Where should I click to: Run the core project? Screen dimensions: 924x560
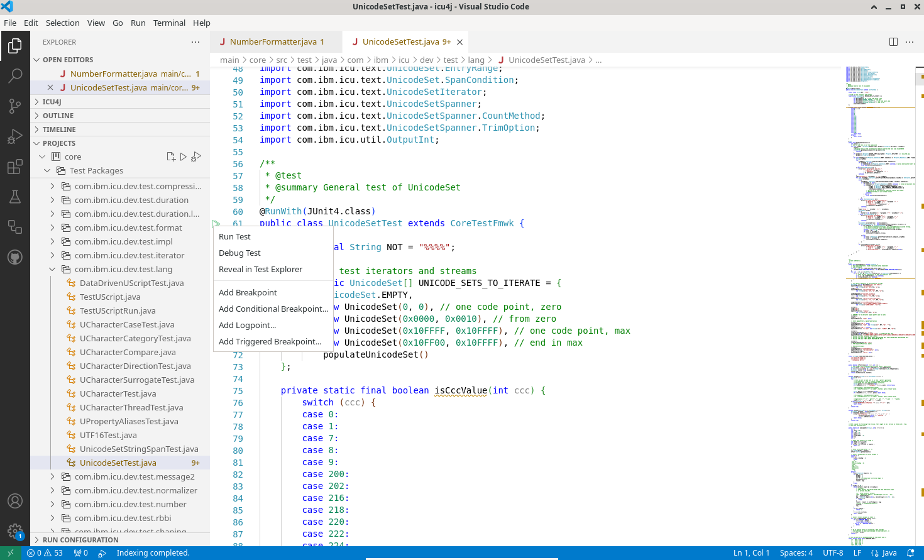pyautogui.click(x=184, y=156)
